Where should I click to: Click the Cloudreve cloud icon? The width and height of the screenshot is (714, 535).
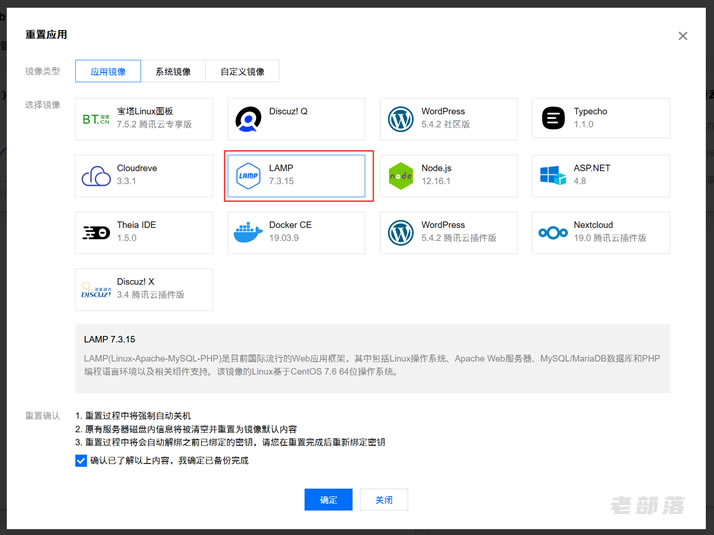96,176
